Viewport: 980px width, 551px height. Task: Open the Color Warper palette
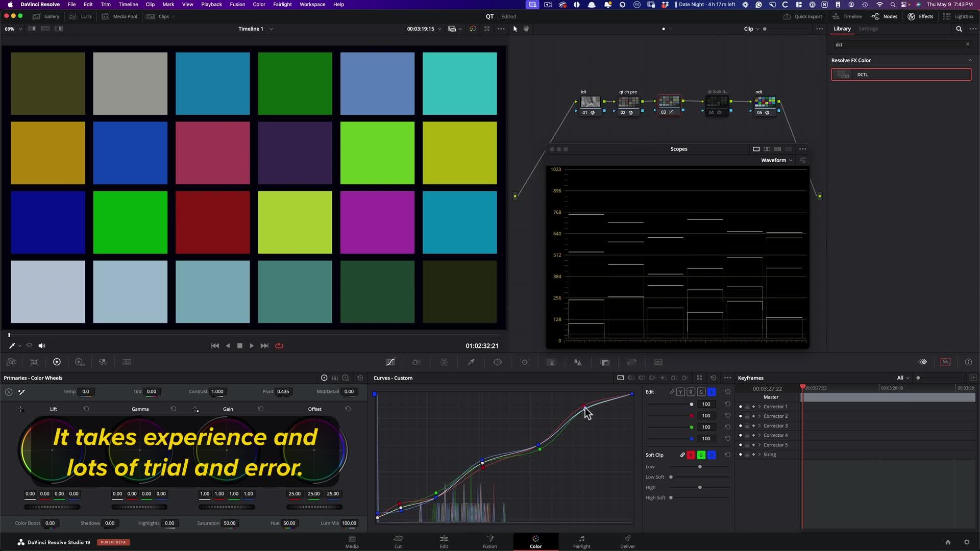444,362
